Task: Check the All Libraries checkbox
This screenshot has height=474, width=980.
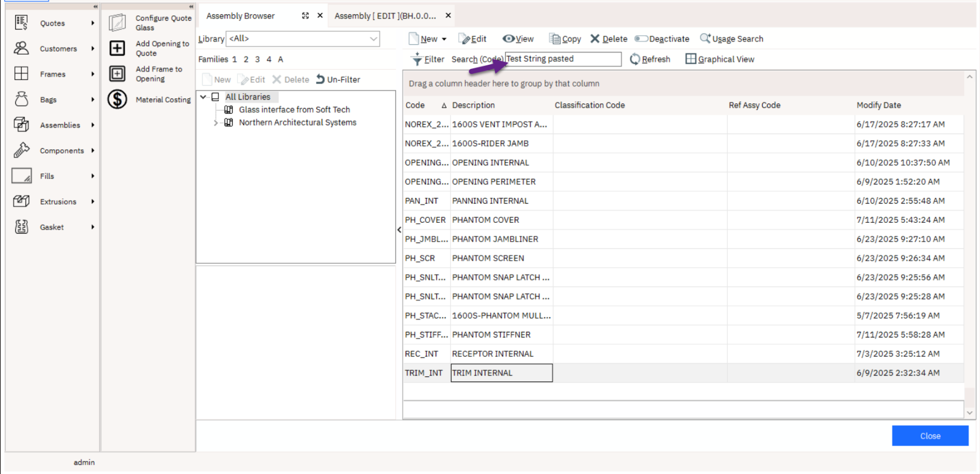Action: 216,97
